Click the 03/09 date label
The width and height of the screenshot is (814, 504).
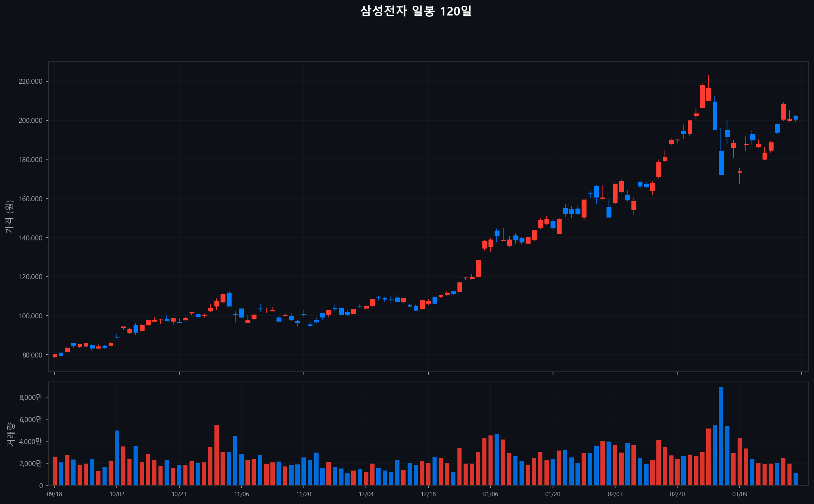(739, 494)
